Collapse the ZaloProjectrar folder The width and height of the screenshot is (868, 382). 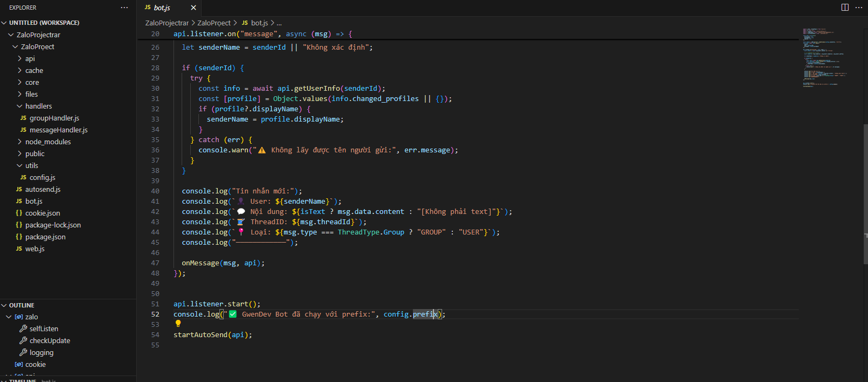[11, 35]
